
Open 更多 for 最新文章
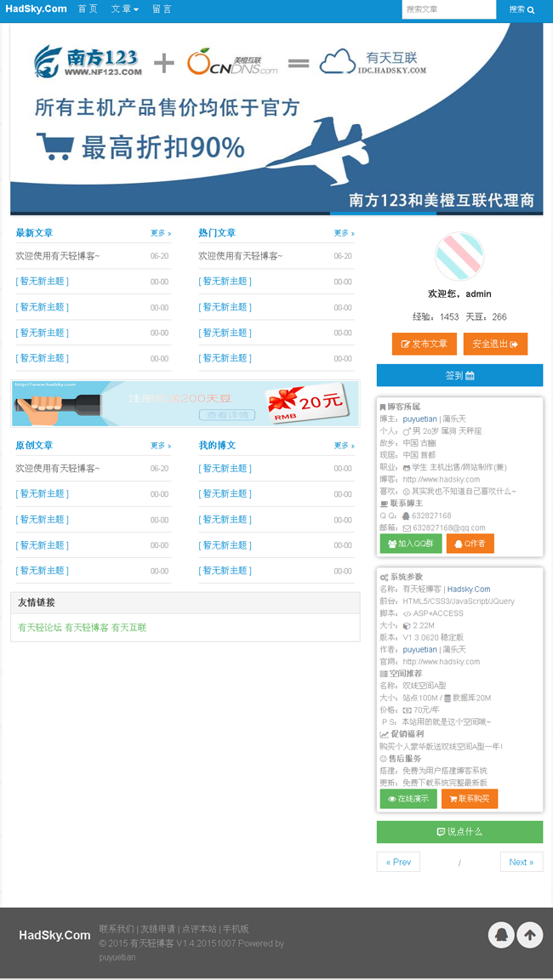(161, 233)
